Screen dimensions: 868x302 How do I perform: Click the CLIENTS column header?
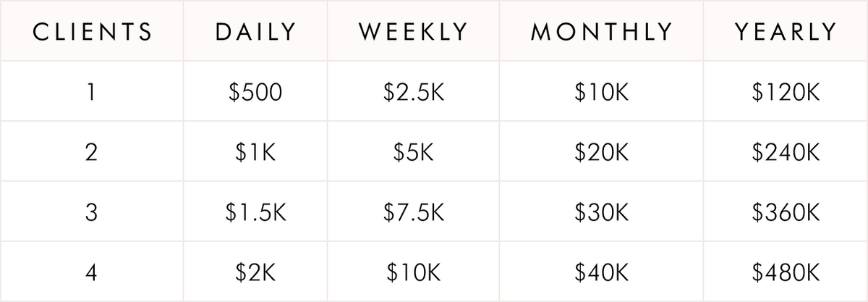[91, 32]
